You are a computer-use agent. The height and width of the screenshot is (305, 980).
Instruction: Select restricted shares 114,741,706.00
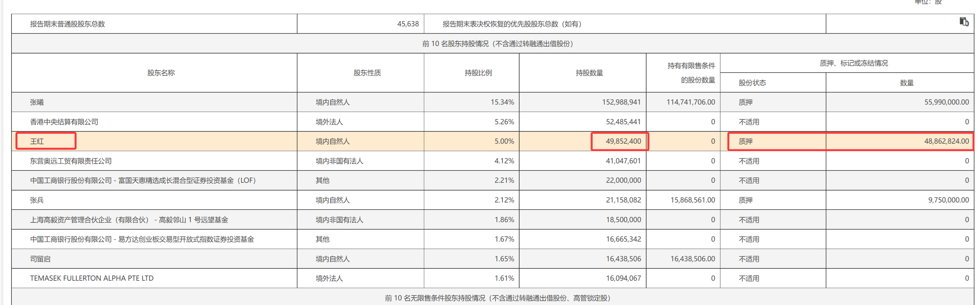click(x=691, y=102)
